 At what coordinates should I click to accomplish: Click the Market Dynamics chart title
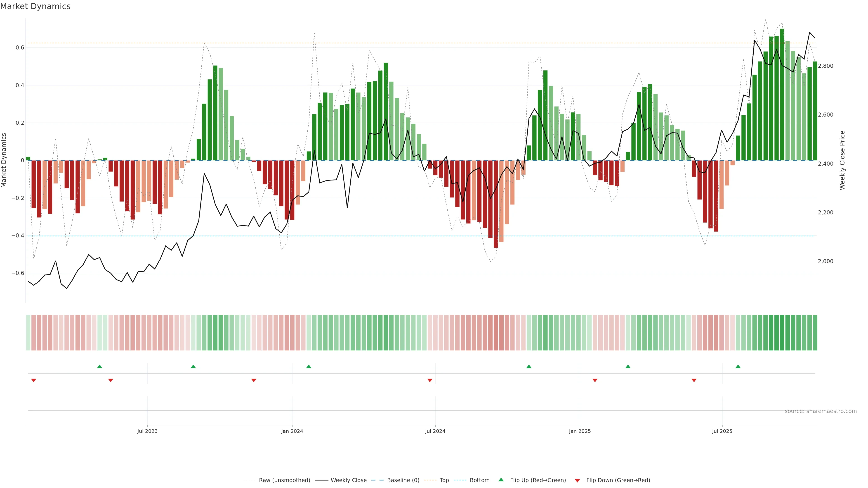coord(35,6)
